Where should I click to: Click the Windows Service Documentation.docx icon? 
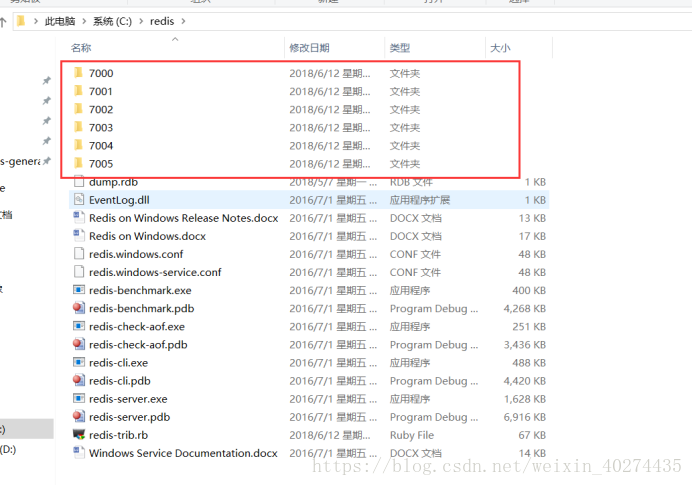(79, 452)
